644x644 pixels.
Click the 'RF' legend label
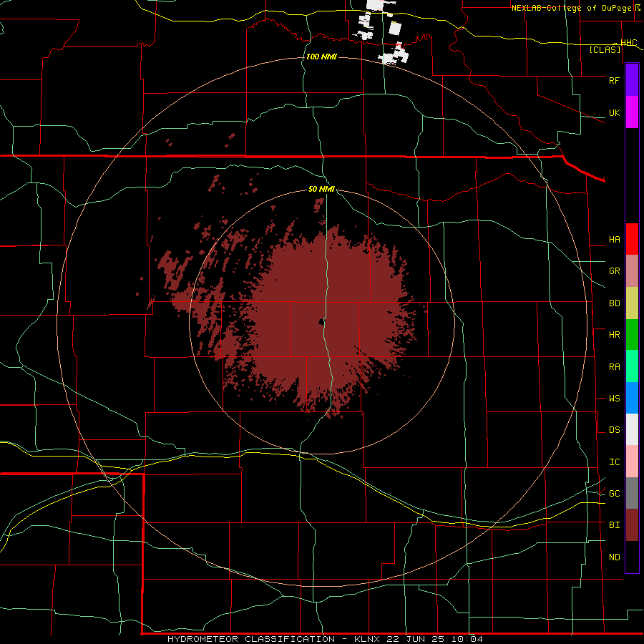(x=614, y=80)
